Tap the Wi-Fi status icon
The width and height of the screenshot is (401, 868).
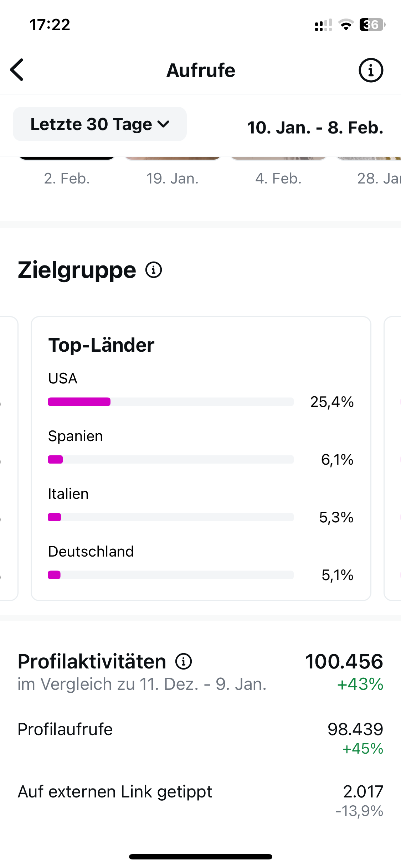(345, 25)
